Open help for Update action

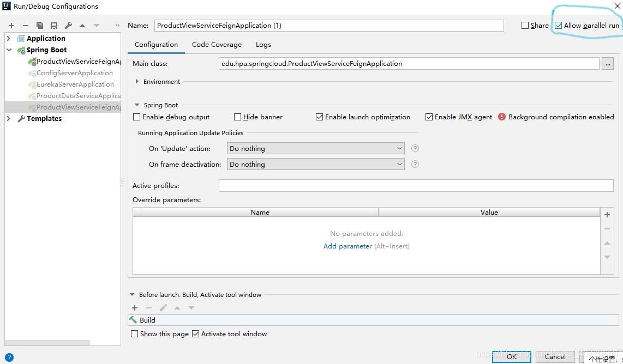coord(415,148)
